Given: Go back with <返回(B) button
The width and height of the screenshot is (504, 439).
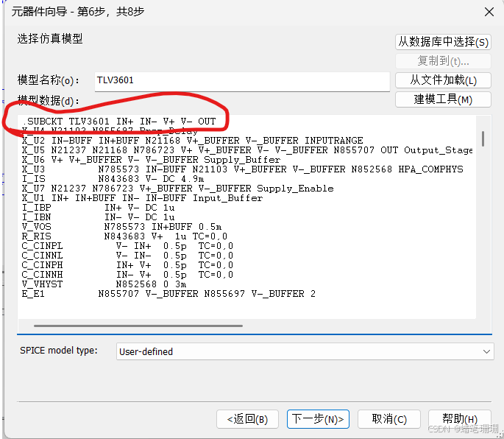Looking at the screenshot, I should tap(247, 419).
